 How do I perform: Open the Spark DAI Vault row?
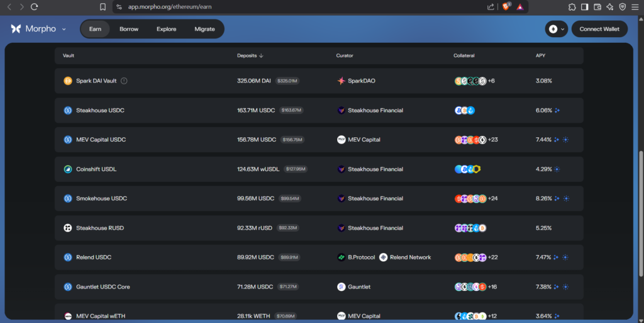pyautogui.click(x=319, y=81)
